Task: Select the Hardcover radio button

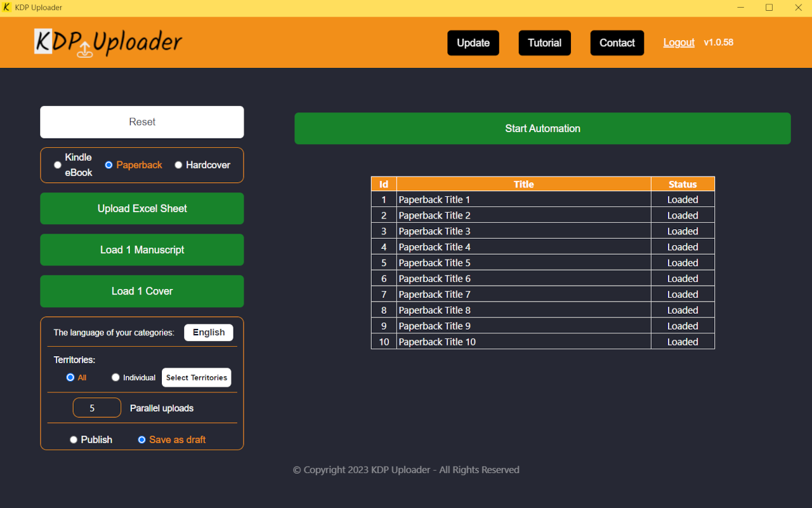Action: click(x=178, y=165)
